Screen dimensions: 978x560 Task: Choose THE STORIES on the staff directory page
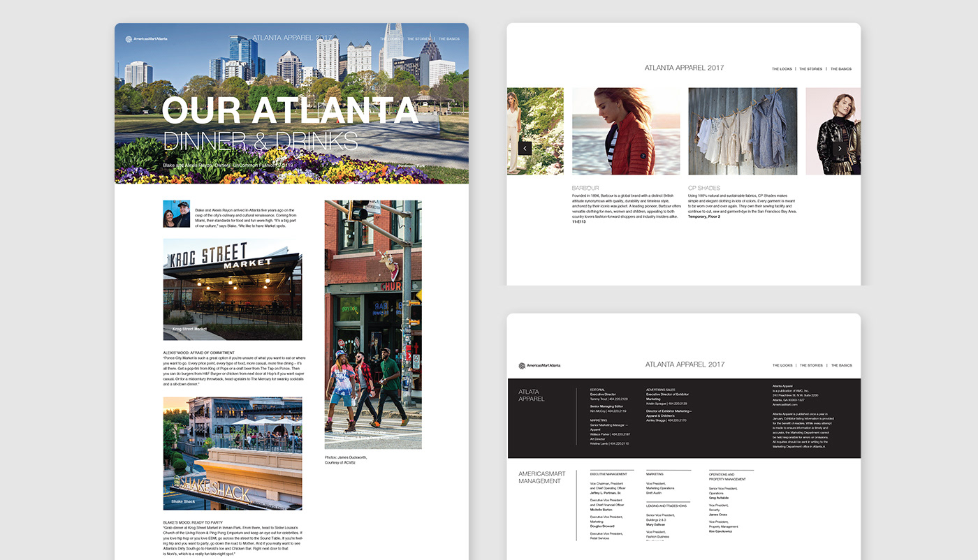(x=811, y=365)
